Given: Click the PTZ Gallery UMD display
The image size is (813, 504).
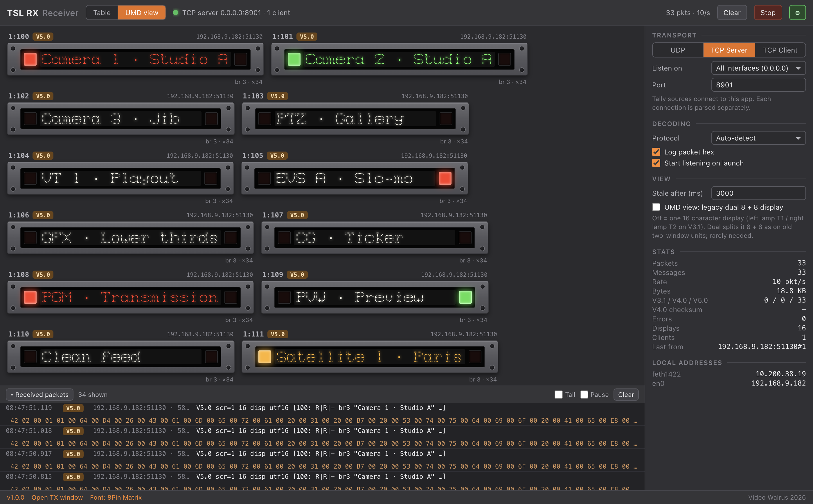Looking at the screenshot, I should (x=355, y=119).
